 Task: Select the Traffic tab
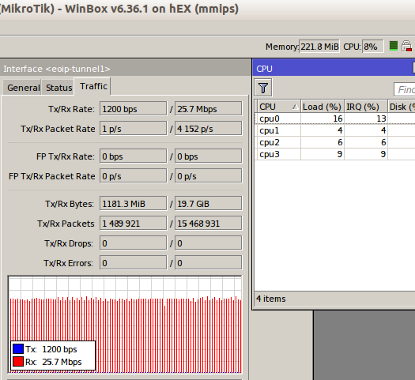pos(93,86)
